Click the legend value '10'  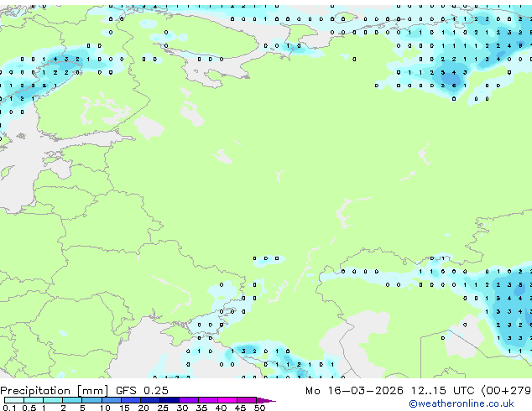pyautogui.click(x=105, y=408)
